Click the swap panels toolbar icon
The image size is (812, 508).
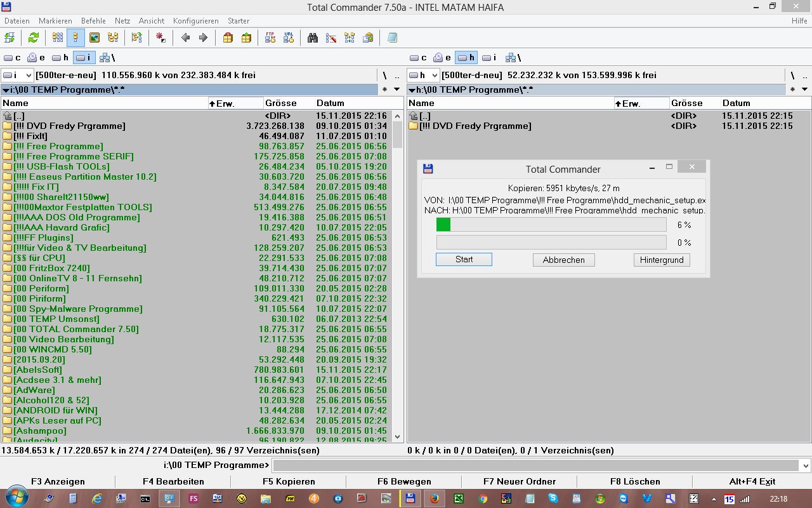pos(10,38)
